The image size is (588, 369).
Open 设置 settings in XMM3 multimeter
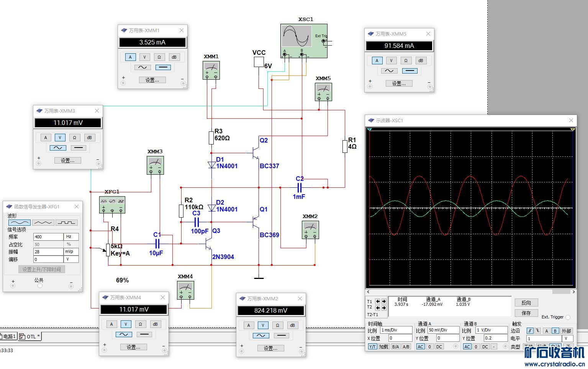(67, 161)
